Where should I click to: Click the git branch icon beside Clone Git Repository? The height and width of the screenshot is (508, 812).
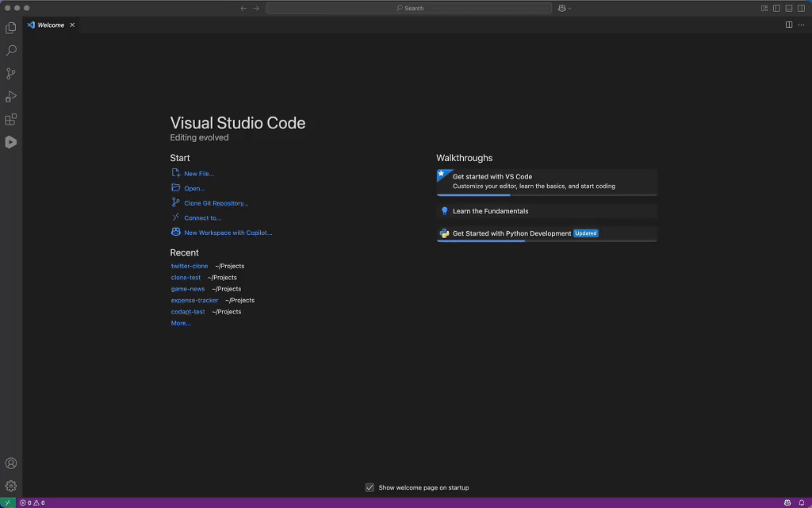coord(176,202)
